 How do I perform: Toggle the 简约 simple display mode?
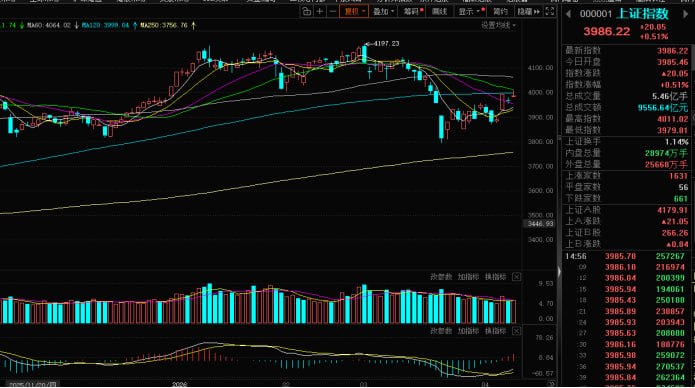pyautogui.click(x=500, y=12)
